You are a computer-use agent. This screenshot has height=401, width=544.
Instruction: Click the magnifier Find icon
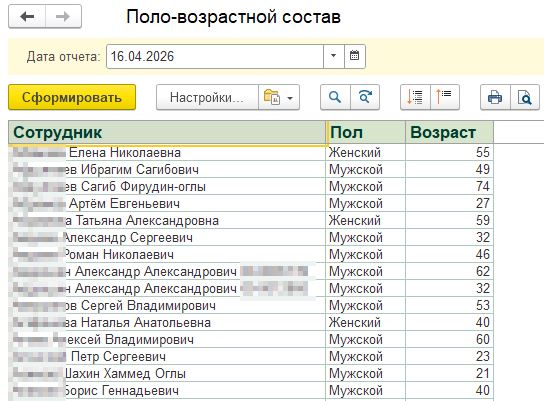click(335, 97)
